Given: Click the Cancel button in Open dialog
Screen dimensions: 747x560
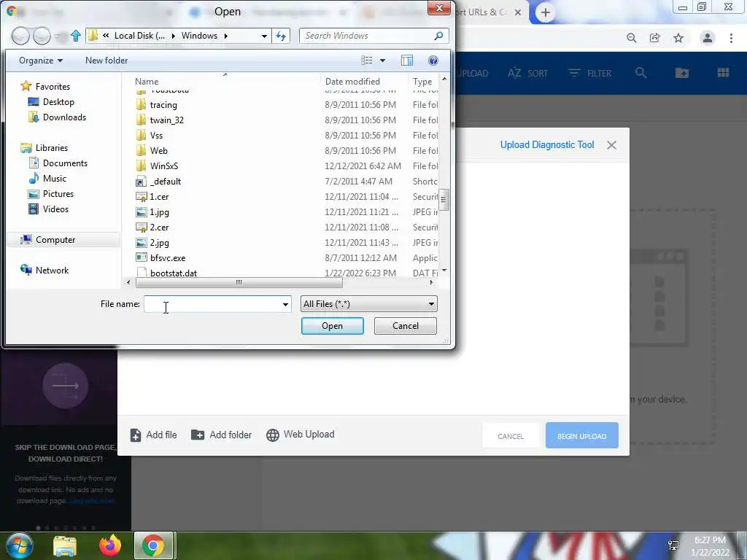Looking at the screenshot, I should [406, 326].
